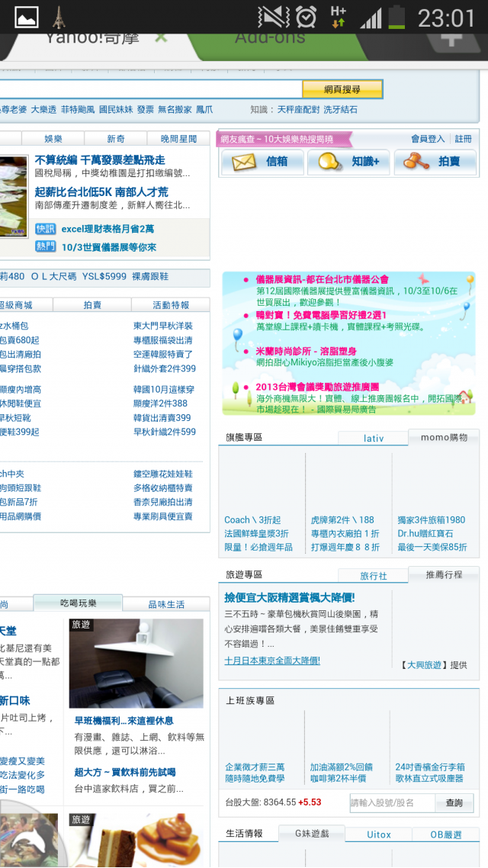Image resolution: width=488 pixels, height=868 pixels.
Task: Open the rest lounge chair photo thumbnail
Action: click(x=136, y=663)
